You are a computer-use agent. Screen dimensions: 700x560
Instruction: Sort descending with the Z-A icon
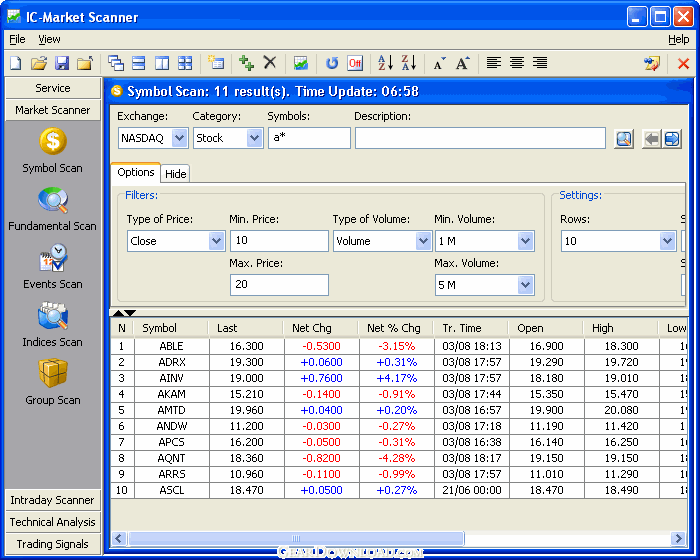click(409, 63)
